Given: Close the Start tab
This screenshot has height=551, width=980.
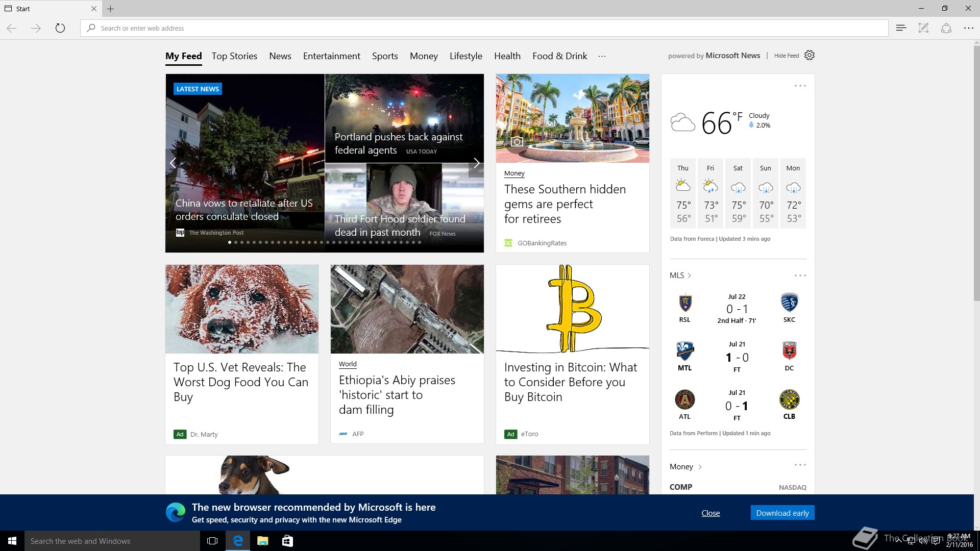Looking at the screenshot, I should pos(93,9).
